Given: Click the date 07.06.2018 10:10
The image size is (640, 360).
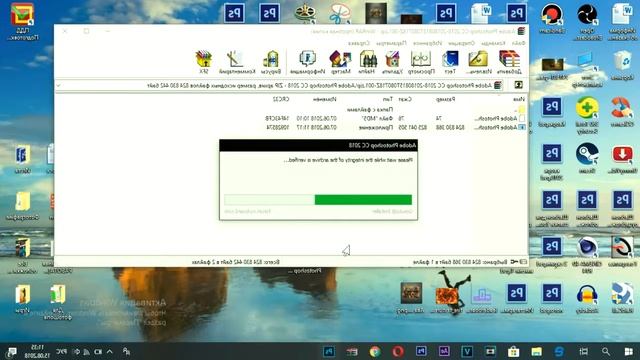Looking at the screenshot, I should pos(317,118).
